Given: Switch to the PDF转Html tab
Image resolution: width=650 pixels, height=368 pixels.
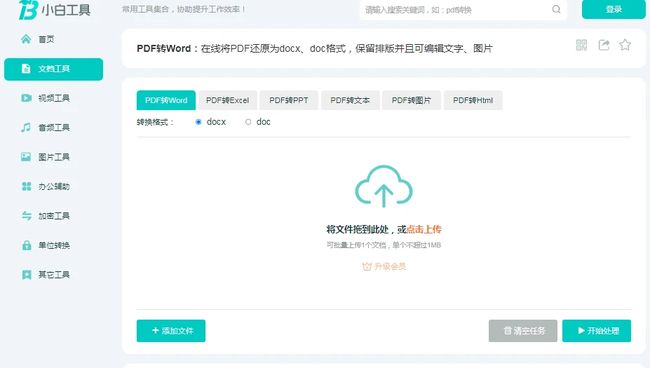Looking at the screenshot, I should (x=473, y=100).
